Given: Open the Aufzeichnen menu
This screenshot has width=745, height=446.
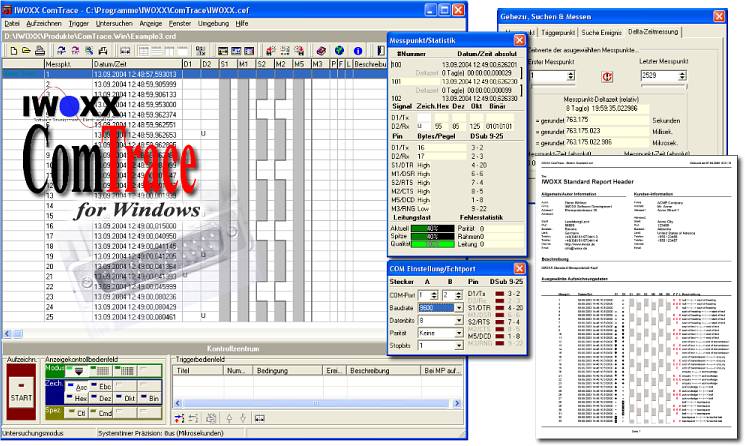Looking at the screenshot, I should tap(44, 23).
